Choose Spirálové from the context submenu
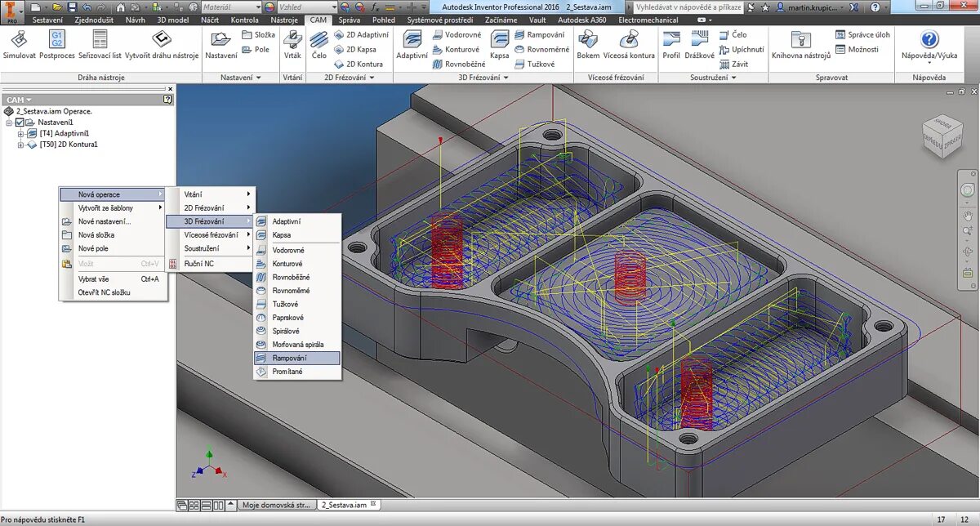The width and height of the screenshot is (980, 526). tap(296, 331)
